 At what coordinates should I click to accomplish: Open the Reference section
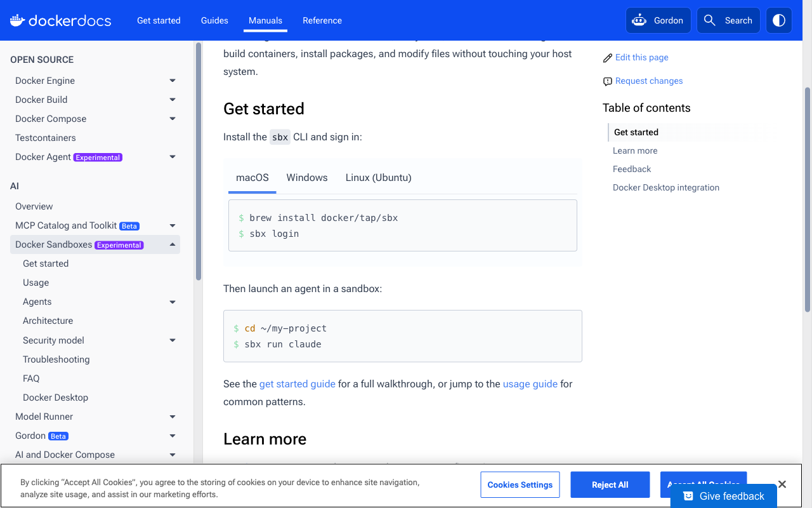pyautogui.click(x=322, y=20)
